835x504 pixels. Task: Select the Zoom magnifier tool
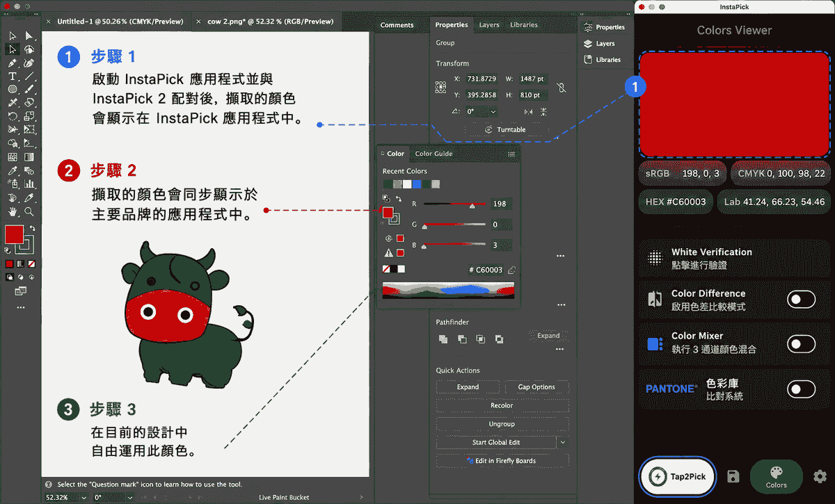[29, 211]
